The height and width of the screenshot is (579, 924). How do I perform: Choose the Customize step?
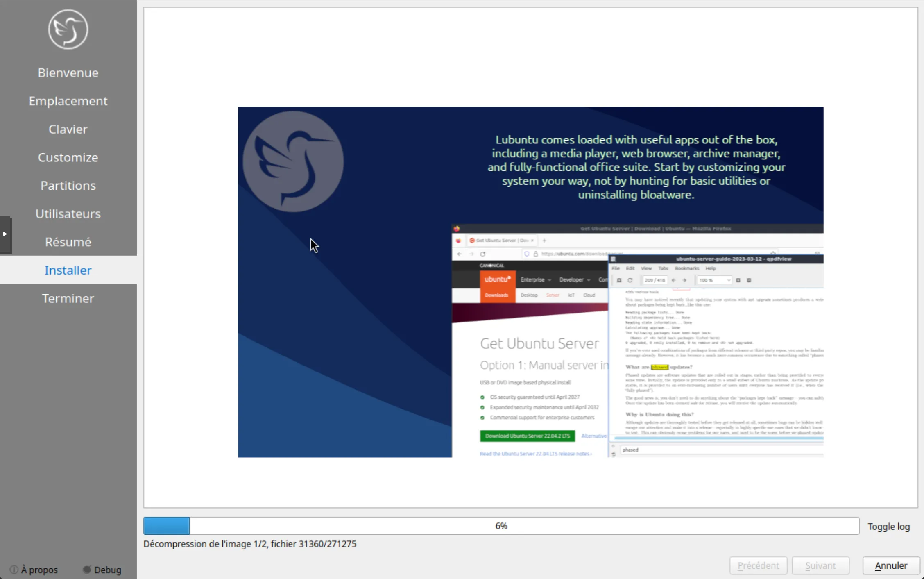pyautogui.click(x=68, y=157)
